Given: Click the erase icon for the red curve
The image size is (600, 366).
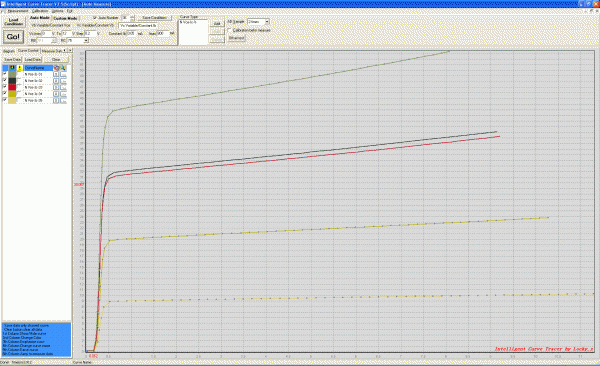Looking at the screenshot, I should [x=56, y=87].
